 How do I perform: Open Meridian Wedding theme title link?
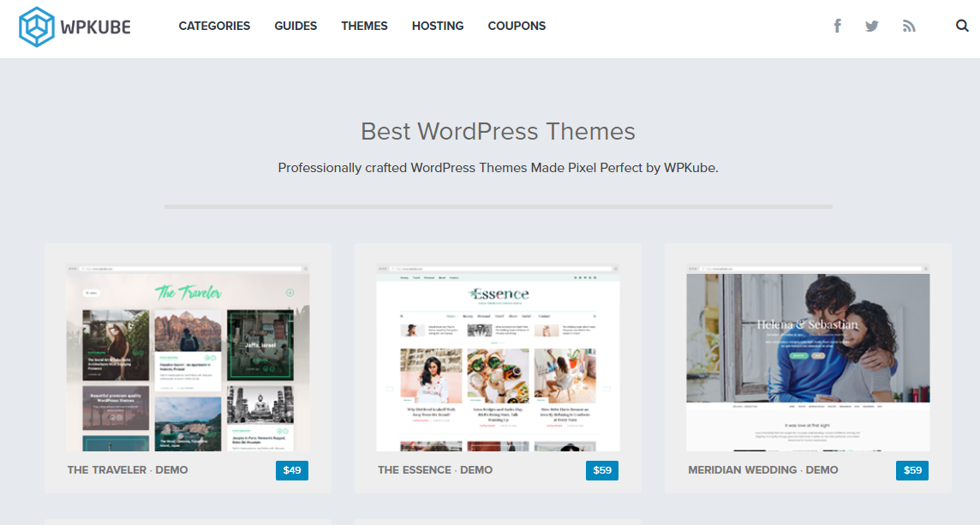tap(743, 470)
